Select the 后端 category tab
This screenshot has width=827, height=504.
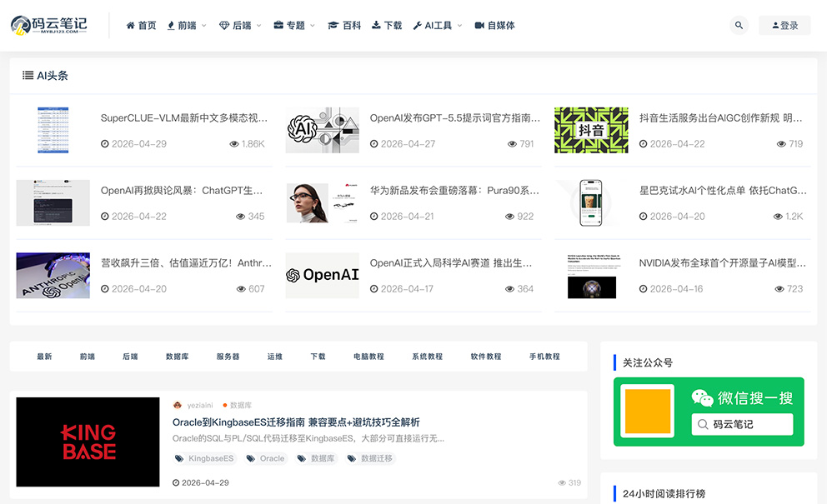pyautogui.click(x=130, y=357)
